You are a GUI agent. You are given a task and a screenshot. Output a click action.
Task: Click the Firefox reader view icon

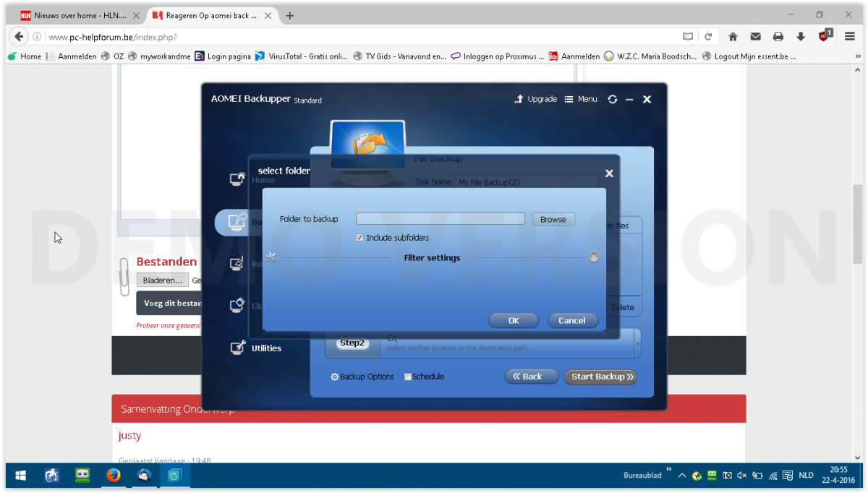(x=688, y=37)
